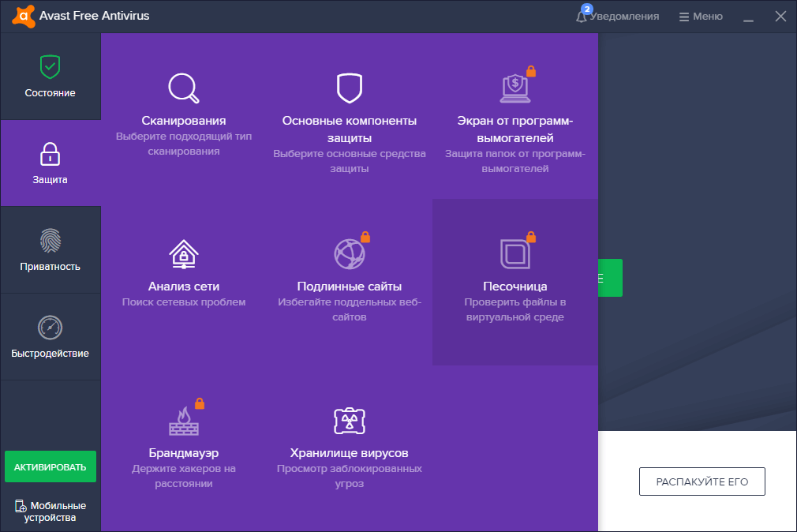Click the UNPACK IT button

(x=702, y=481)
